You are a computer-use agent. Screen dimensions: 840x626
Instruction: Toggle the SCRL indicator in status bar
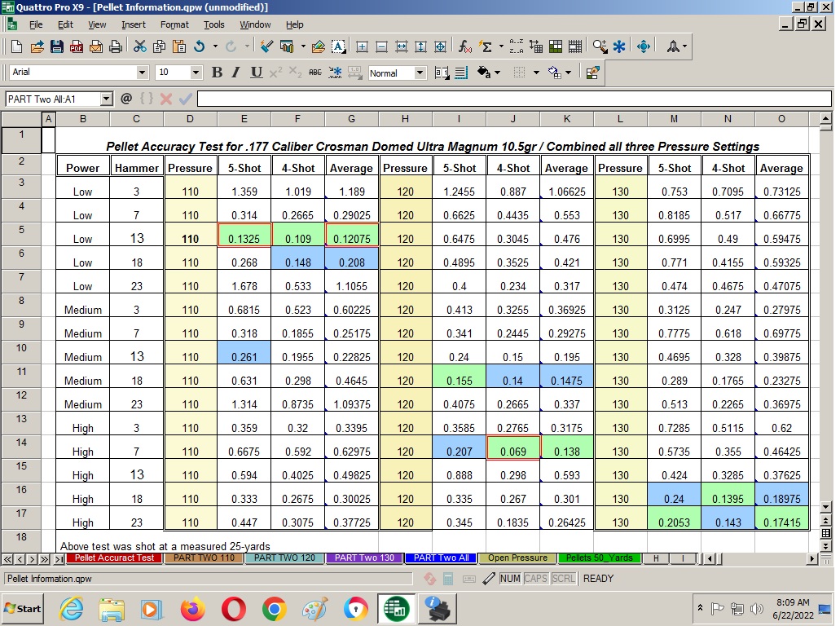coord(564,578)
